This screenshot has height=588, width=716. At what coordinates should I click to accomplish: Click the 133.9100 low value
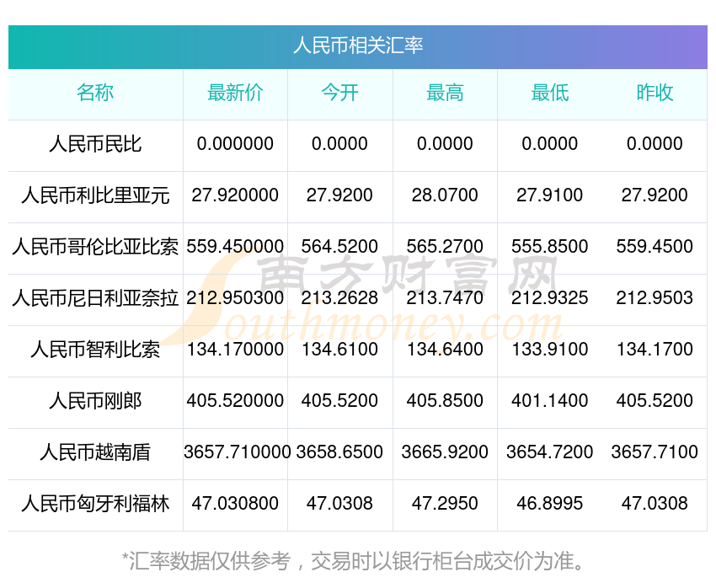coord(550,350)
